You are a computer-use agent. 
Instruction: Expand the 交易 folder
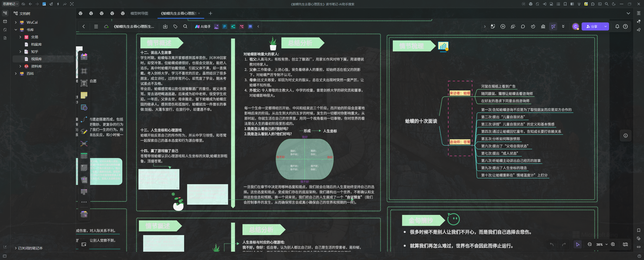coord(20,37)
